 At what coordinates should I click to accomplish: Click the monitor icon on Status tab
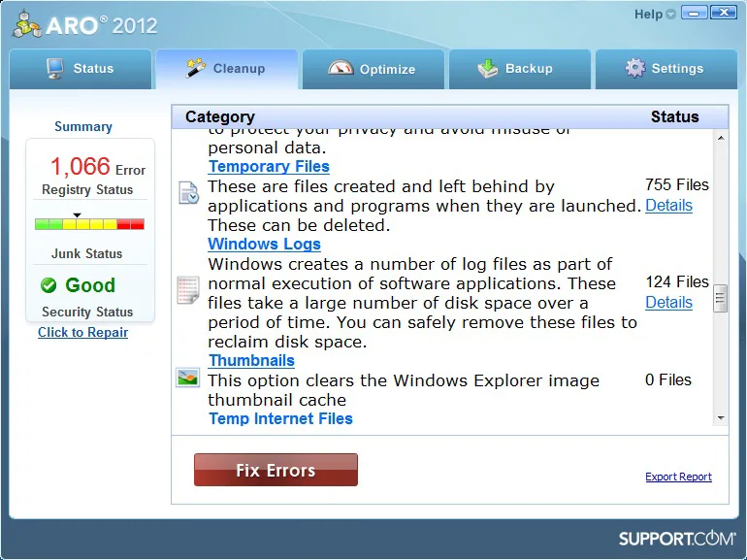pyautogui.click(x=55, y=69)
